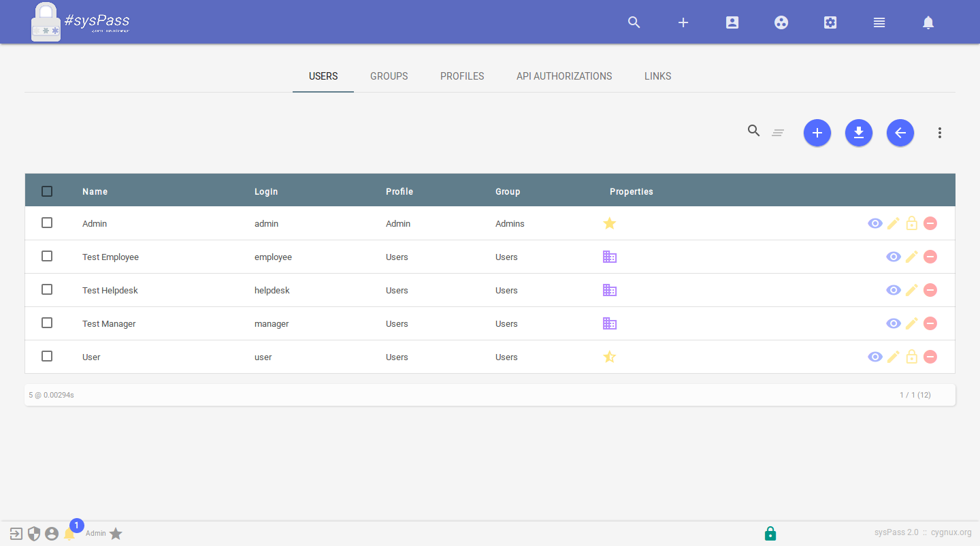Image resolution: width=980 pixels, height=546 pixels.
Task: Click the green lock icon in the footer
Action: pos(770,533)
